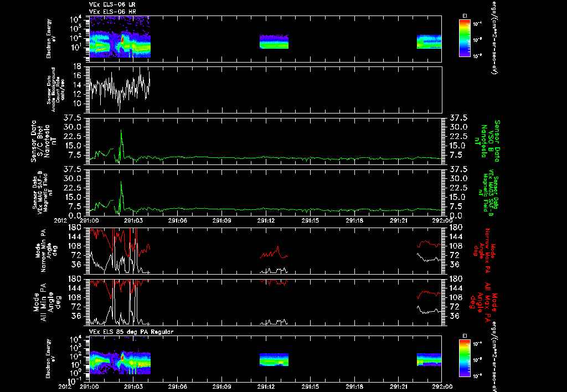Click the "VEx ELS 85 deg PA Regular" title
Screen dimensions: 567x392
tap(131, 332)
